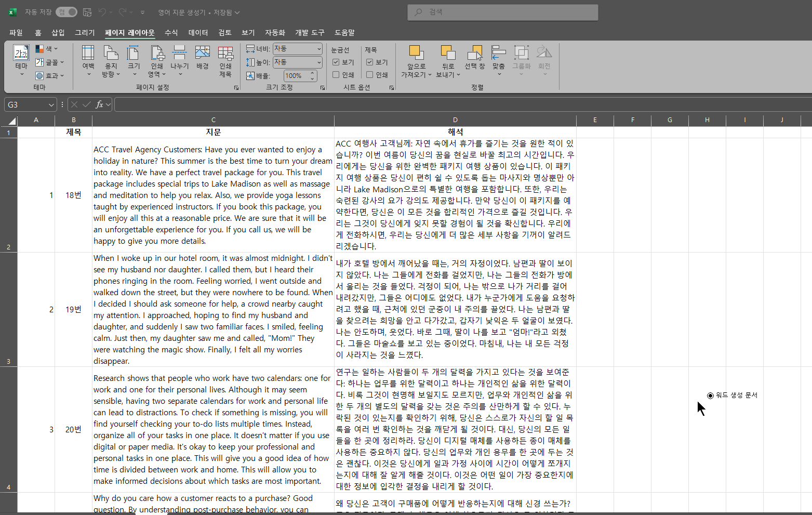Uncheck 눈금선 보기 gridlines view checkbox
This screenshot has width=812, height=515.
[x=336, y=62]
